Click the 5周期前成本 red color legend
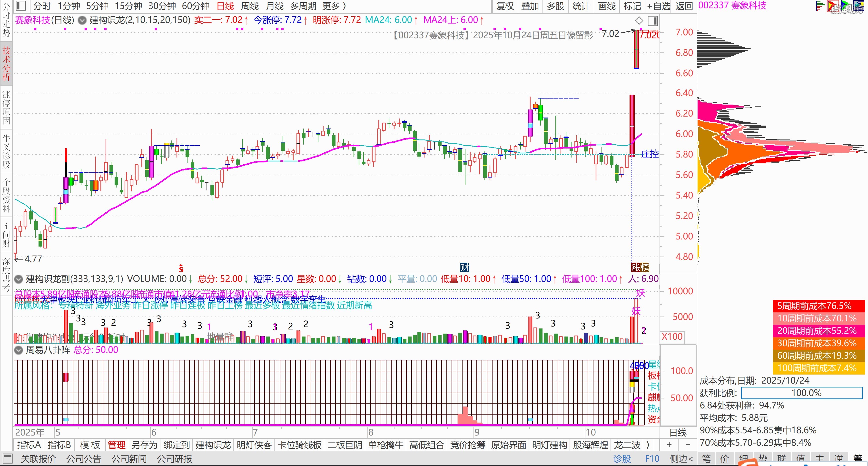 click(x=819, y=306)
